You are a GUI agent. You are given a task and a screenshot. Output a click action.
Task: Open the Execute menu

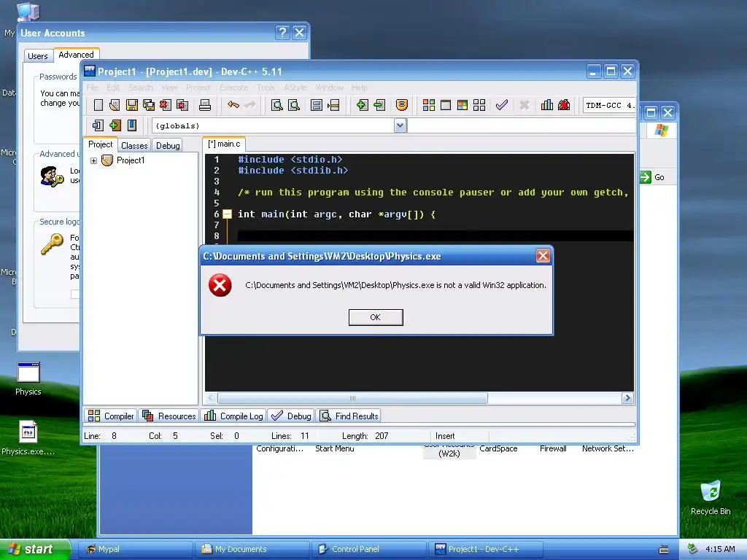tap(233, 87)
